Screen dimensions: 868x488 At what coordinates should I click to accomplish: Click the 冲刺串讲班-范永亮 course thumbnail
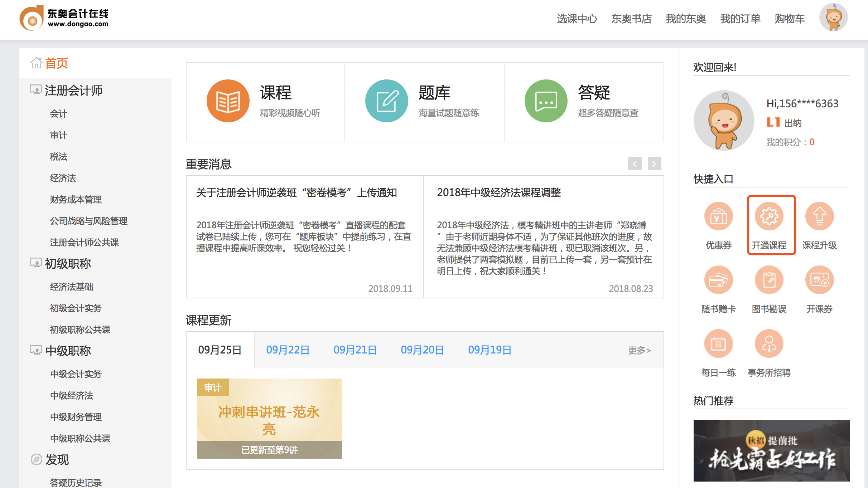click(x=269, y=418)
